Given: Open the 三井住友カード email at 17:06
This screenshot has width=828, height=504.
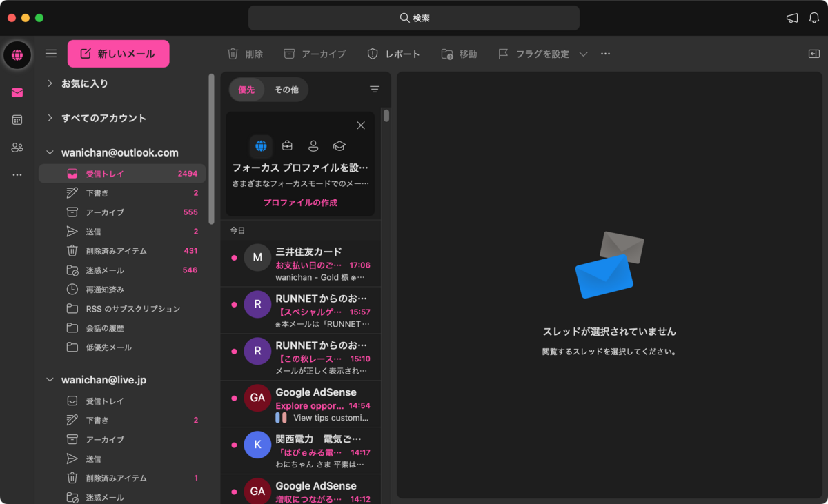Looking at the screenshot, I should [301, 263].
